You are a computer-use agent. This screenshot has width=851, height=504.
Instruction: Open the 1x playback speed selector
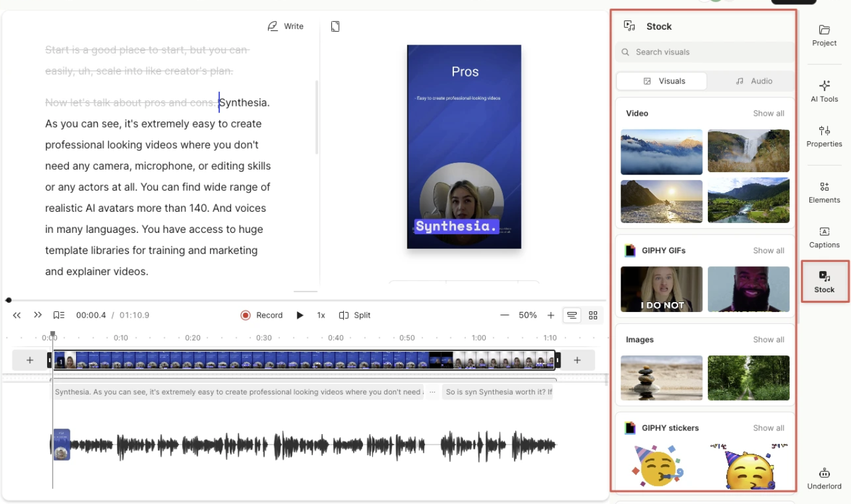tap(321, 315)
